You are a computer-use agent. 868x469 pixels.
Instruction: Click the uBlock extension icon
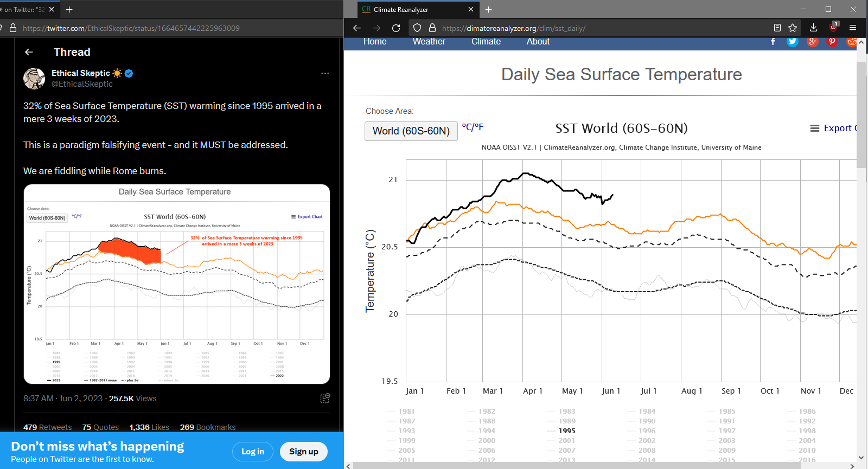pos(834,27)
